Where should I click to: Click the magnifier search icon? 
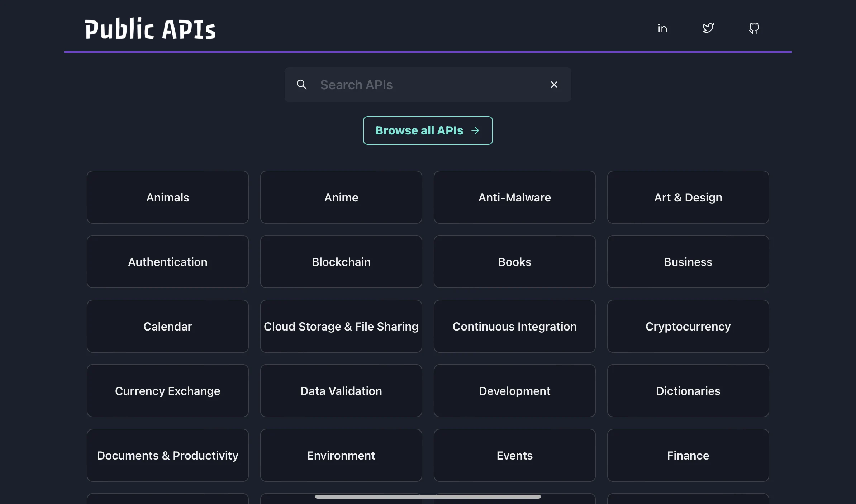[x=302, y=85]
